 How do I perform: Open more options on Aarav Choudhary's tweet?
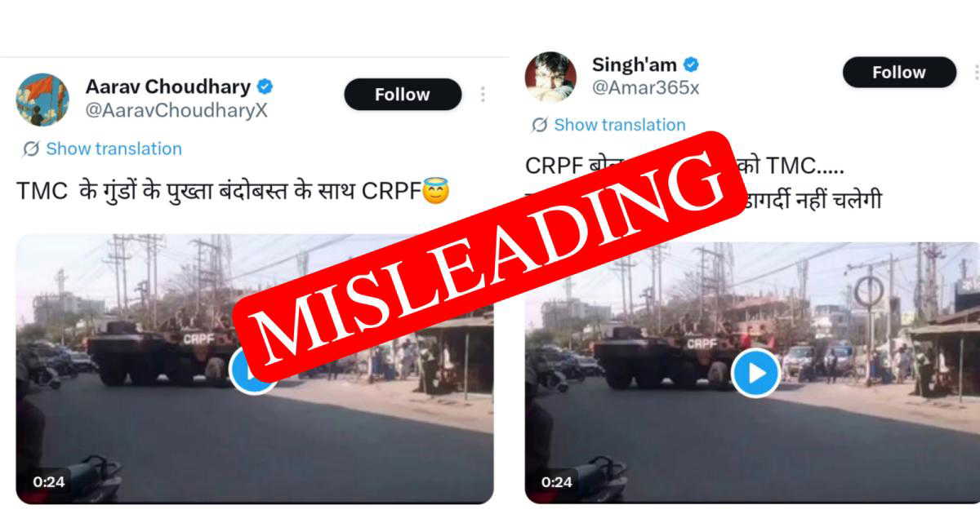483,95
